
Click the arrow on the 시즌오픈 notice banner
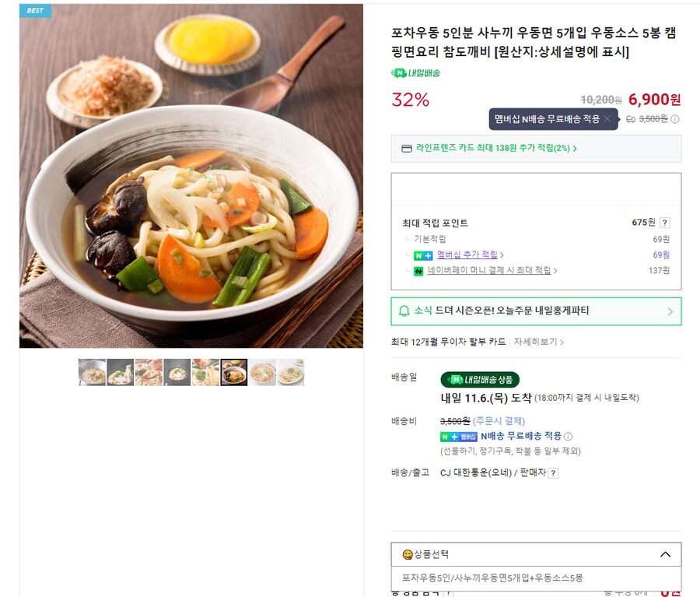(670, 310)
